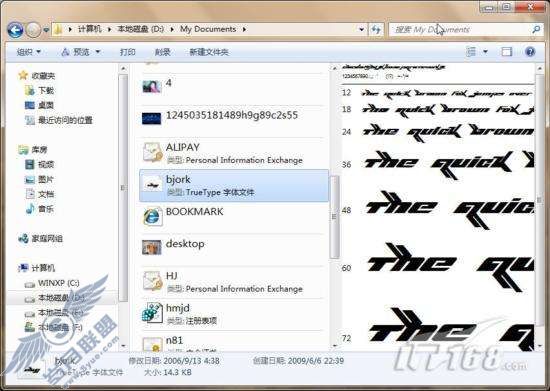Toggle the preview pane button
Image resolution: width=550 pixels, height=391 pixels.
[507, 52]
